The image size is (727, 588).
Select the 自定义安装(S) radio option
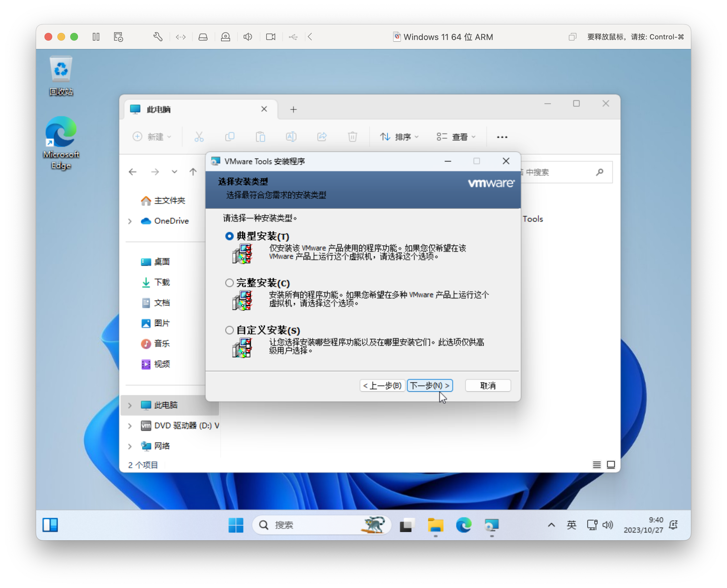point(229,330)
